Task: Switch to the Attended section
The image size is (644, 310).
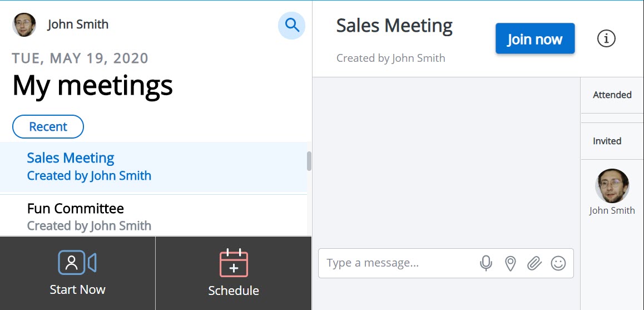Action: (x=612, y=95)
